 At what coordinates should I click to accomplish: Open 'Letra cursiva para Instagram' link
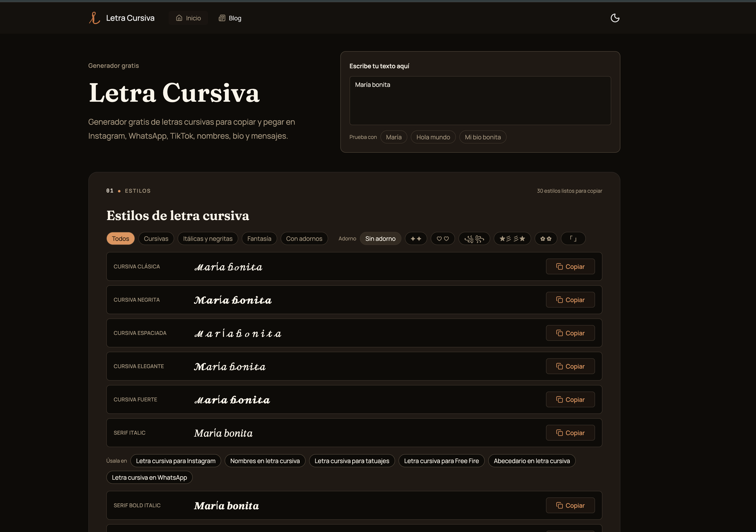click(175, 461)
